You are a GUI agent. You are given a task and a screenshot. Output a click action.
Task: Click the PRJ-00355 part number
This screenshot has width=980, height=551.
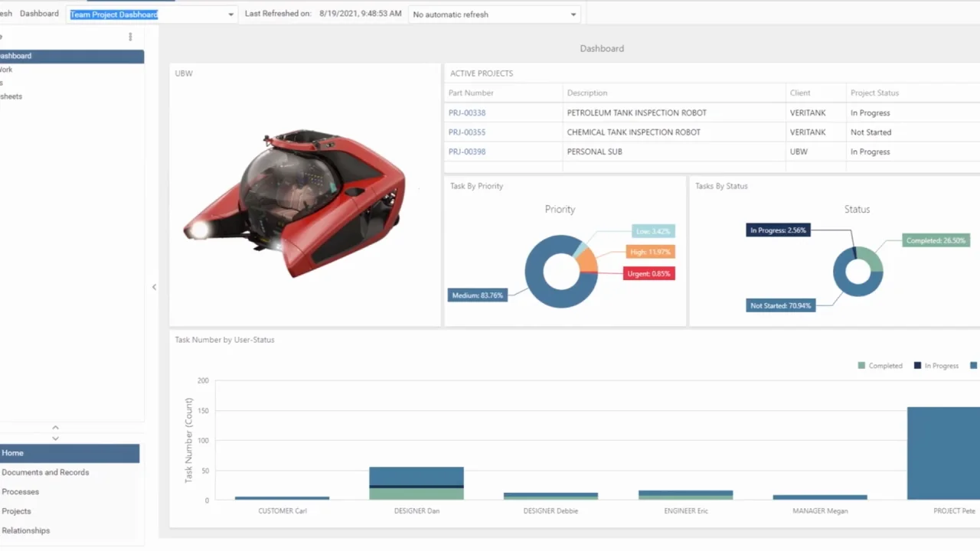pyautogui.click(x=467, y=132)
